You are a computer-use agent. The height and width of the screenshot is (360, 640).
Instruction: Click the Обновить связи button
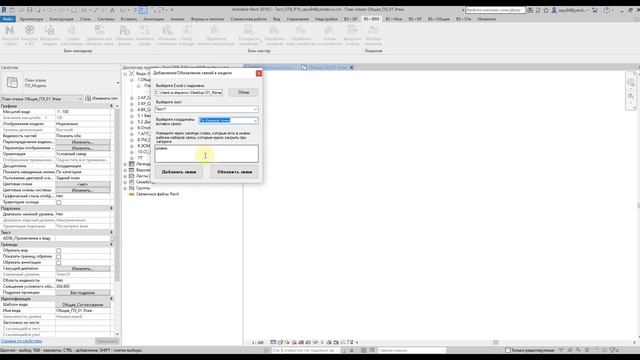pyautogui.click(x=234, y=172)
